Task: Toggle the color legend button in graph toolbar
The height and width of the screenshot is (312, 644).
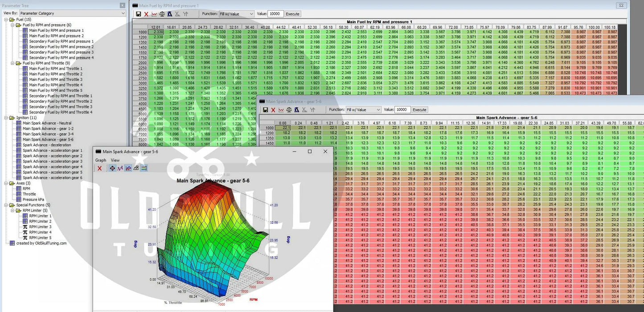Action: click(144, 168)
